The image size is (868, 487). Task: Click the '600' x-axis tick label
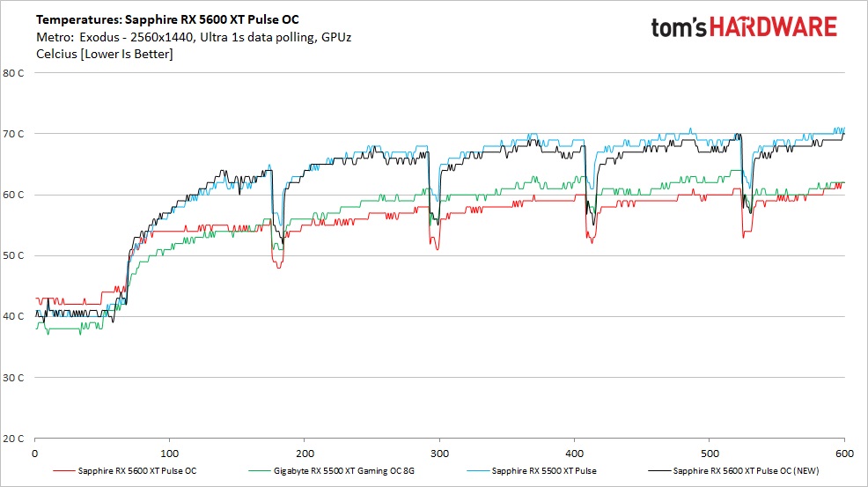point(845,454)
